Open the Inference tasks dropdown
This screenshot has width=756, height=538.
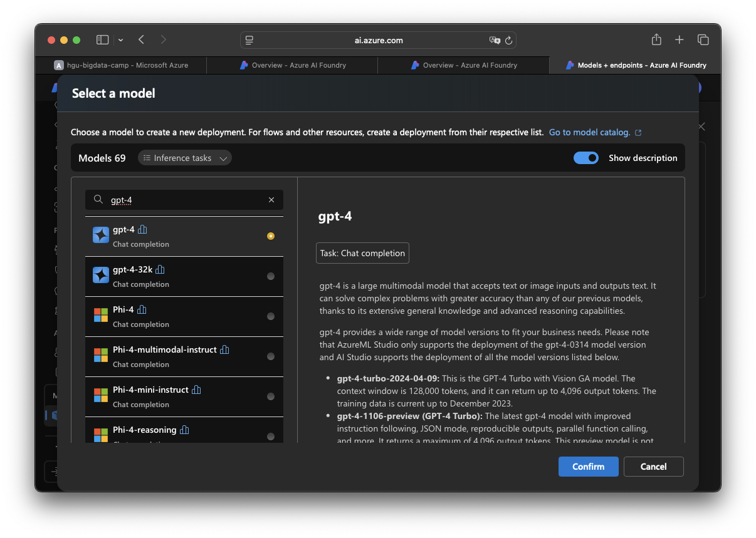coord(185,158)
